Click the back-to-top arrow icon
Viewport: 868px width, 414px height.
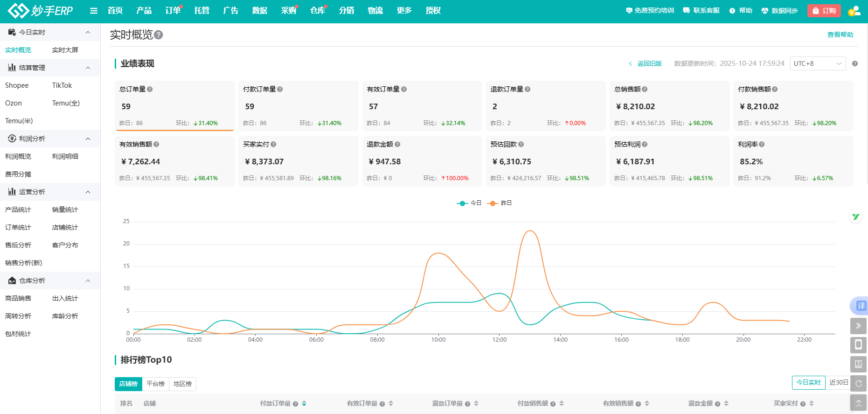point(858,402)
